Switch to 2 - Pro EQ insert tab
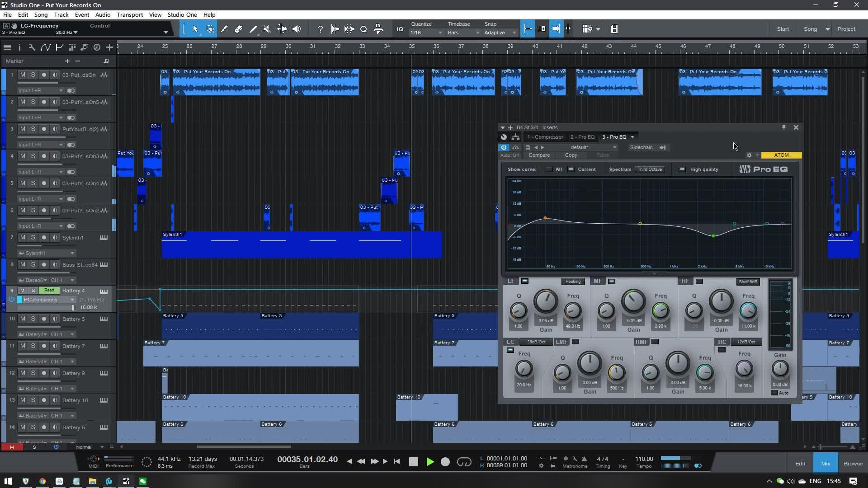The height and width of the screenshot is (488, 868). (x=582, y=137)
